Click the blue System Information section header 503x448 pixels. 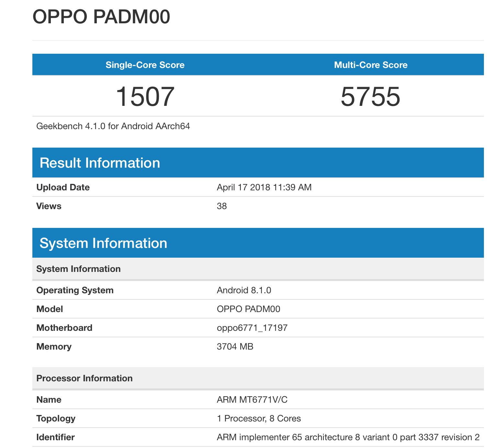(x=258, y=243)
